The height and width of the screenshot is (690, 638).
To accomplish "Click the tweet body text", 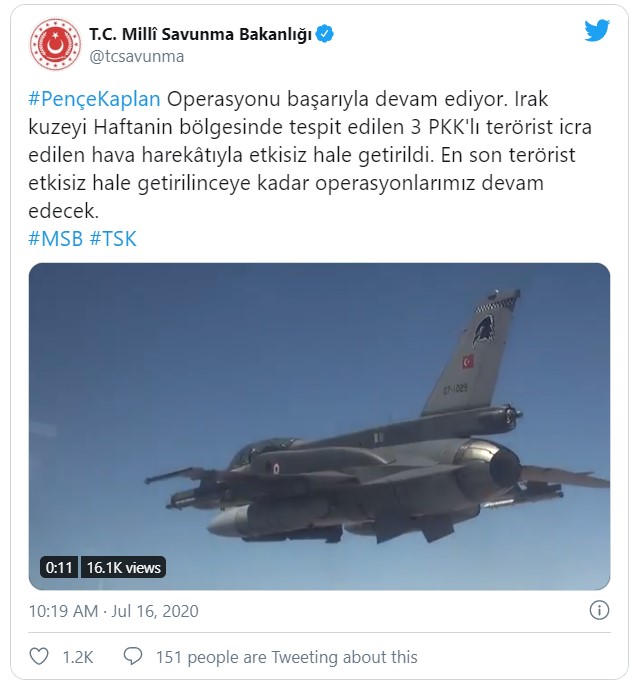I will pyautogui.click(x=310, y=155).
